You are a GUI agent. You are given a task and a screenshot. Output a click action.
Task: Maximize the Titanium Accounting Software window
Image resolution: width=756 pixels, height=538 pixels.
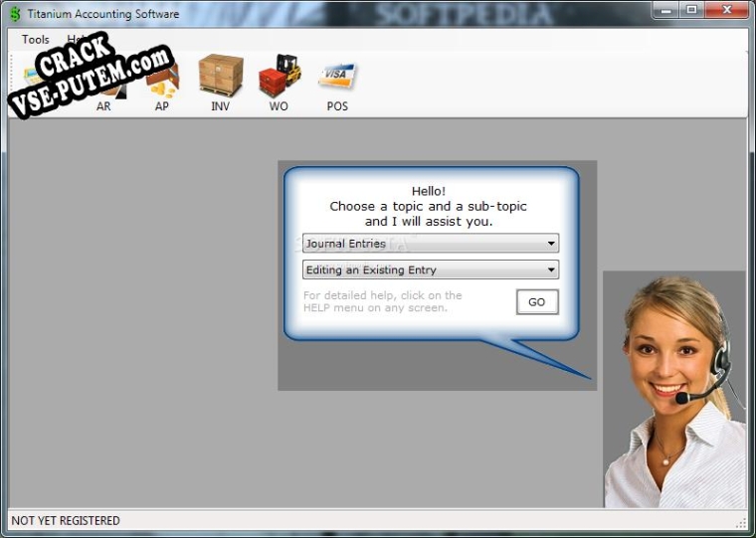[x=691, y=10]
